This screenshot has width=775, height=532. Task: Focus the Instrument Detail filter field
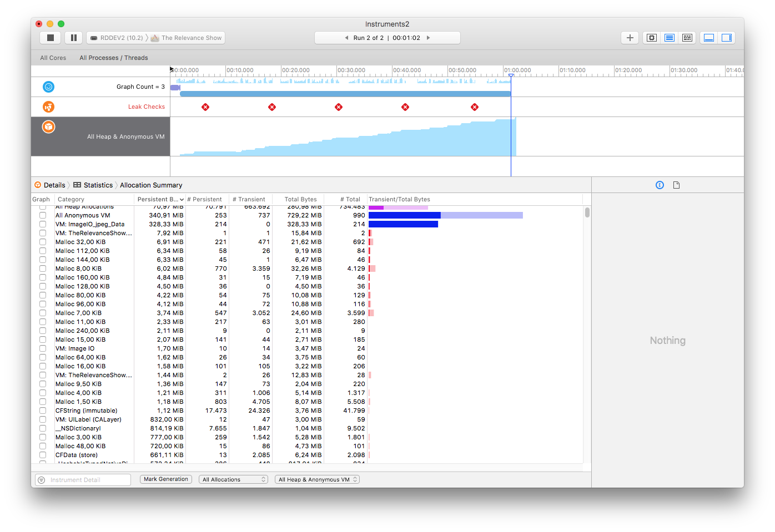83,480
